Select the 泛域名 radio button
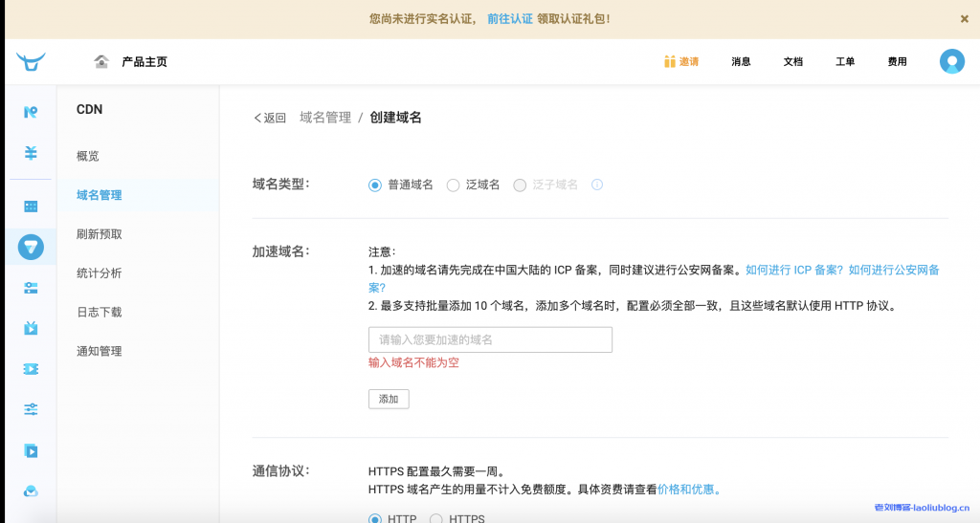 (454, 185)
